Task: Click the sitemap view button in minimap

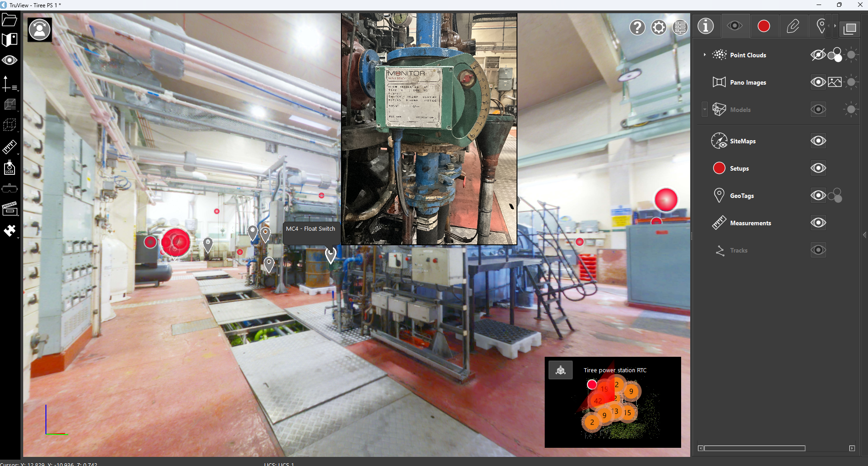Action: tap(560, 370)
